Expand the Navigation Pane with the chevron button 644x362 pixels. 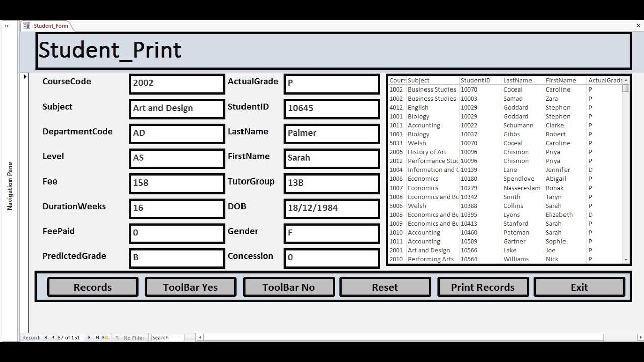[7, 26]
